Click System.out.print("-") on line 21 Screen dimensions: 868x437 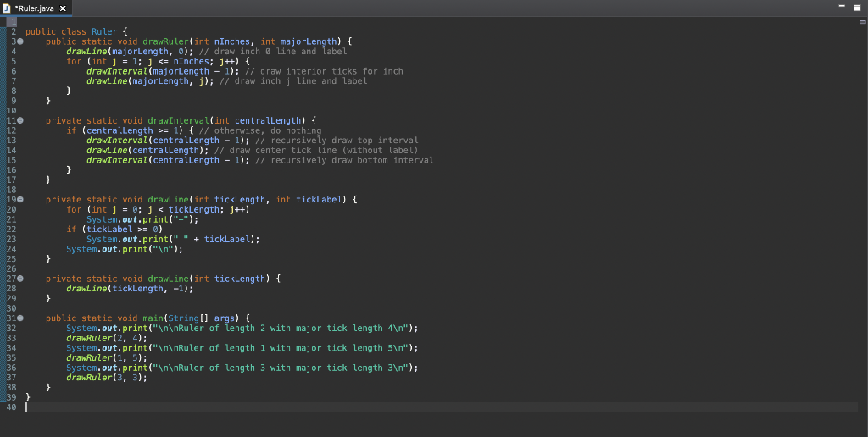click(142, 219)
